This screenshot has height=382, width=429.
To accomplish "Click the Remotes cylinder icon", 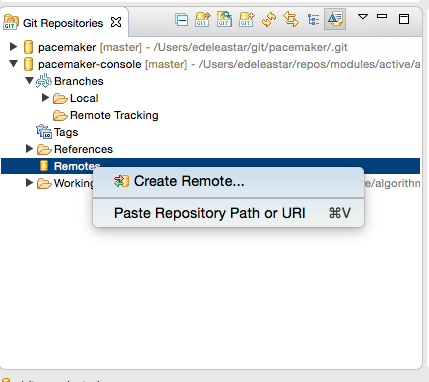I will pos(44,166).
